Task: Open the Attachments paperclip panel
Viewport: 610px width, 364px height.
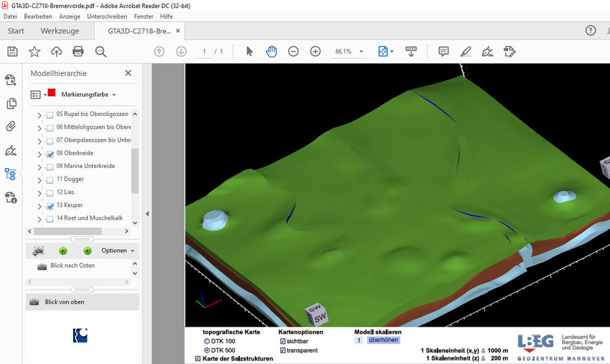Action: 10,126
